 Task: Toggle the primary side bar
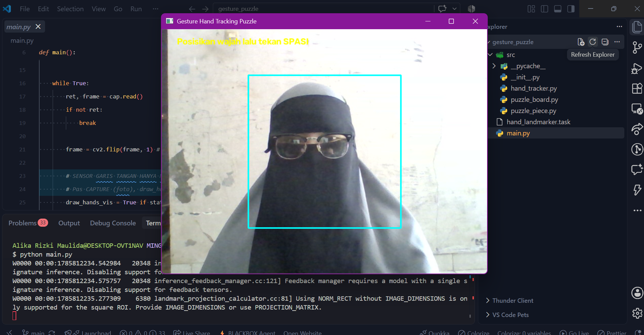(544, 9)
